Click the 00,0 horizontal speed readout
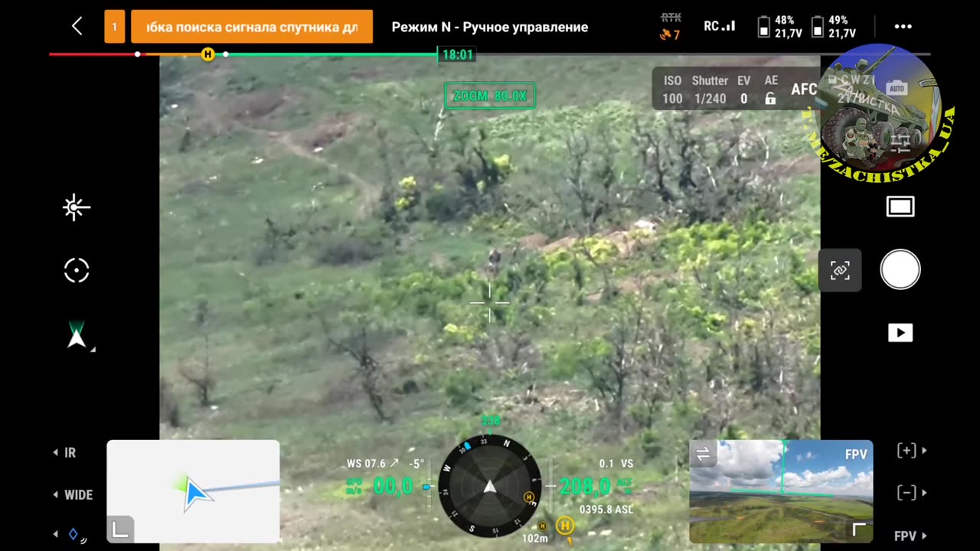980x551 pixels. point(393,486)
